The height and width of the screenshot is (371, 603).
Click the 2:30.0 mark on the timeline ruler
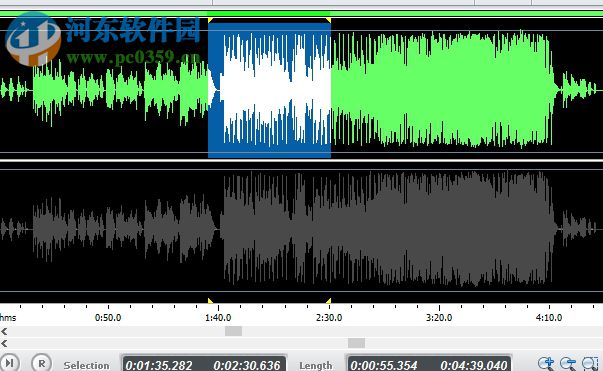click(329, 318)
